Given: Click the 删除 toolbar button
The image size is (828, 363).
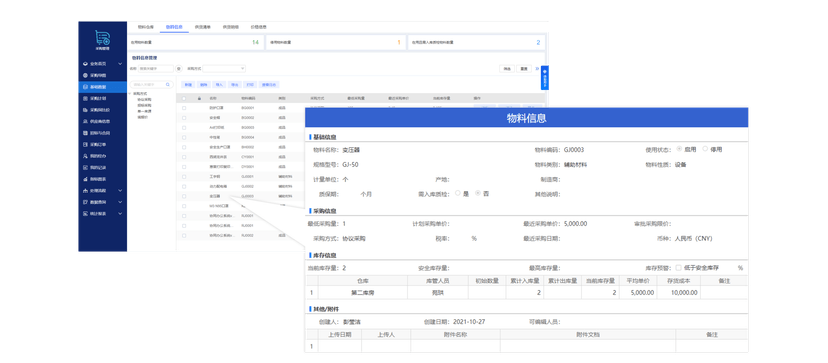Looking at the screenshot, I should point(204,85).
